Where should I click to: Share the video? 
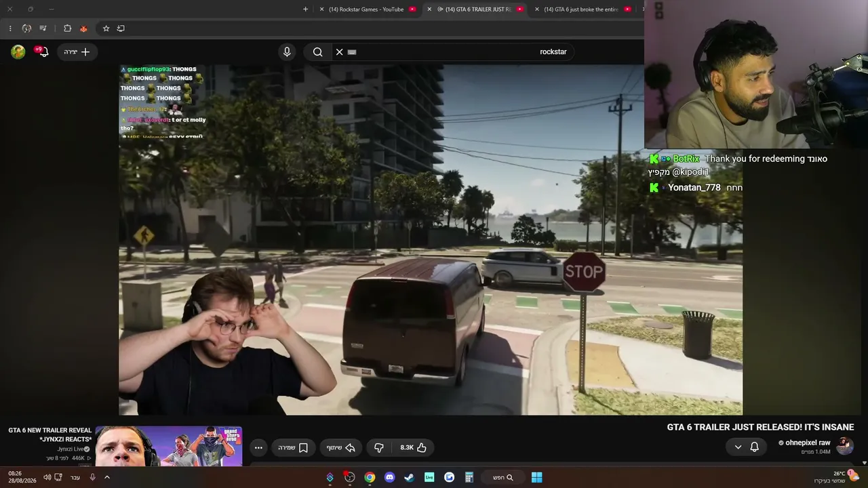pyautogui.click(x=341, y=447)
